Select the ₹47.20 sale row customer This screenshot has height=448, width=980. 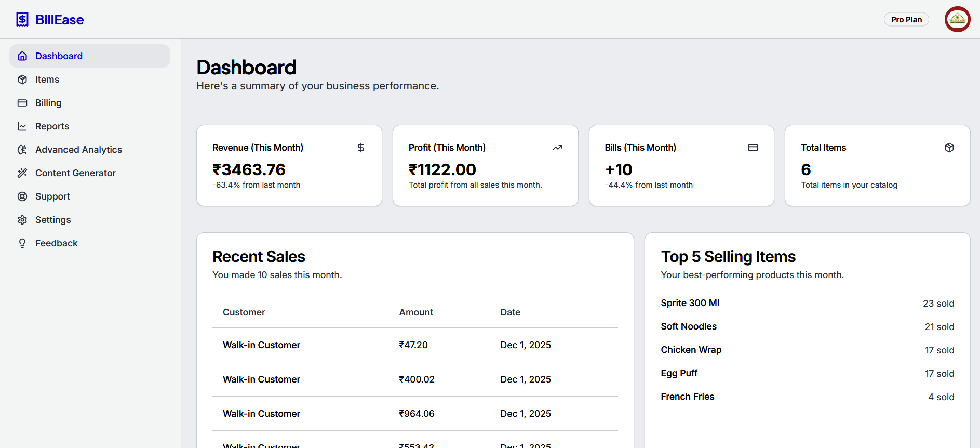coord(261,345)
